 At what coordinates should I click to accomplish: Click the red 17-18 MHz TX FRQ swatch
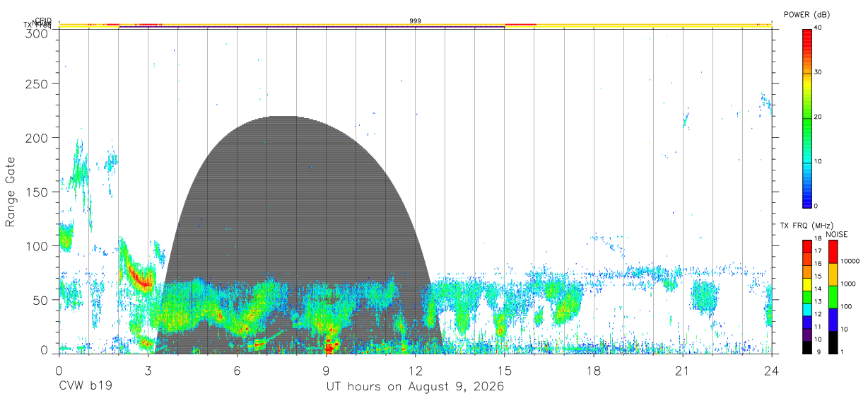point(807,246)
